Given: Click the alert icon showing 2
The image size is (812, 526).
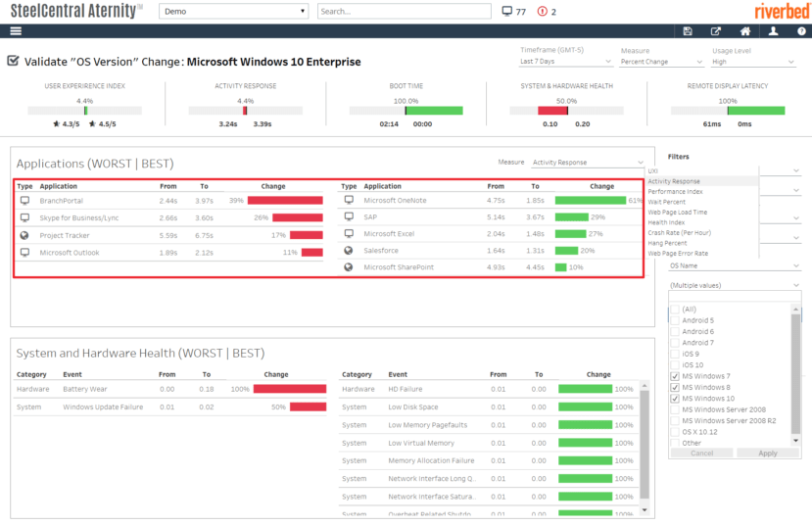Looking at the screenshot, I should pos(543,11).
